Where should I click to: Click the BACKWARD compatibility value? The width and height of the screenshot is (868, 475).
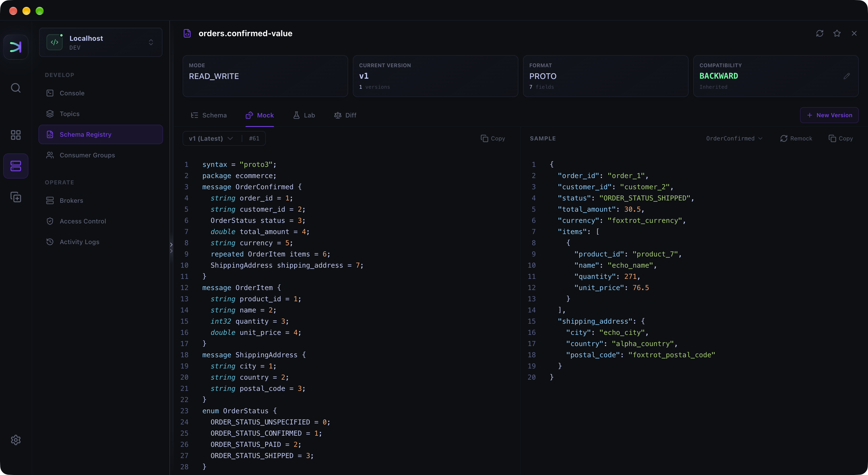point(719,76)
